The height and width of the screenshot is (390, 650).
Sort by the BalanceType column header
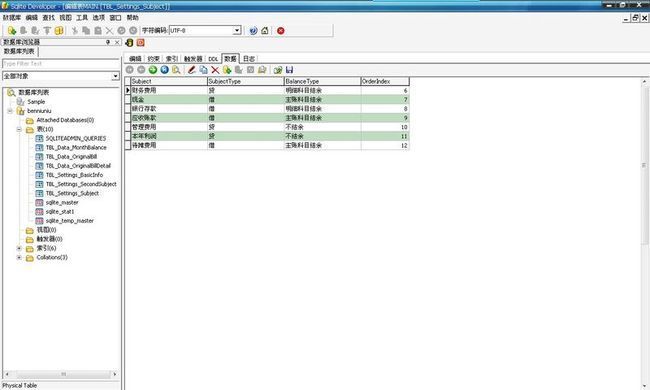click(x=323, y=81)
